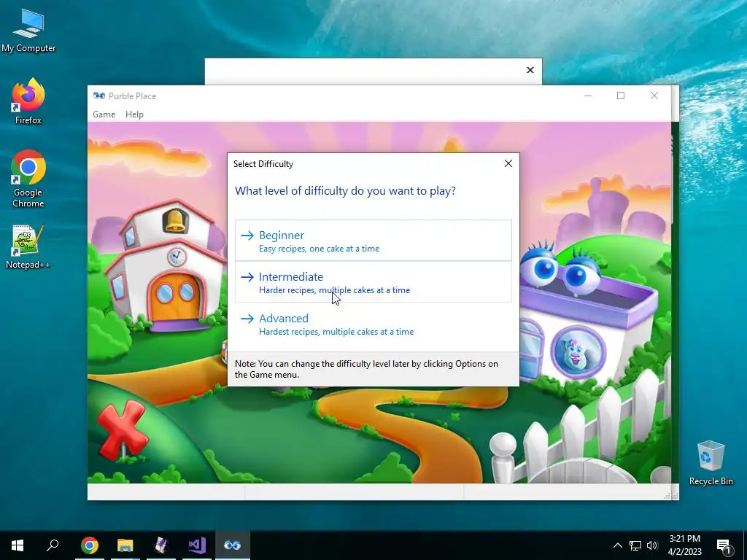
Task: Choose the Beginner difficulty option
Action: [x=373, y=241]
